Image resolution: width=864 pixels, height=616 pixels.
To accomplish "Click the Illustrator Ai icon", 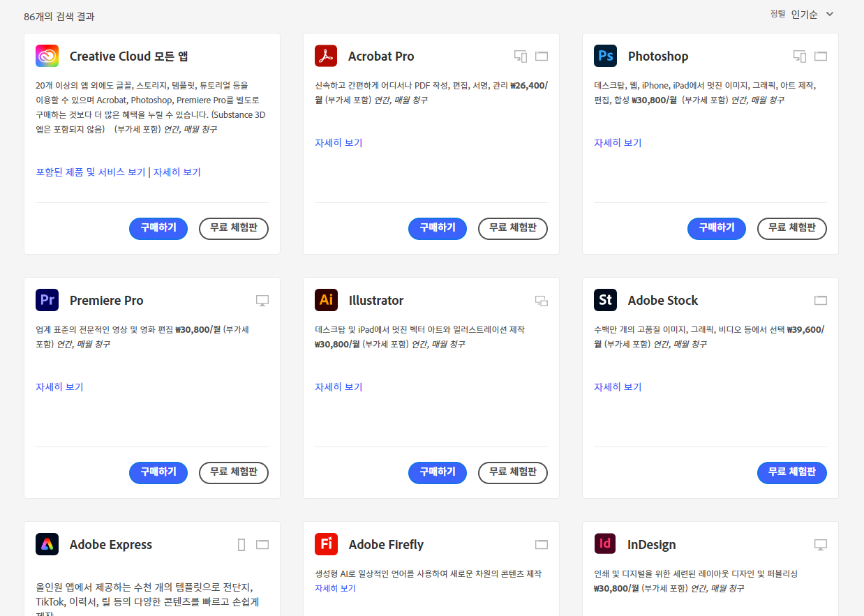I will [x=326, y=300].
